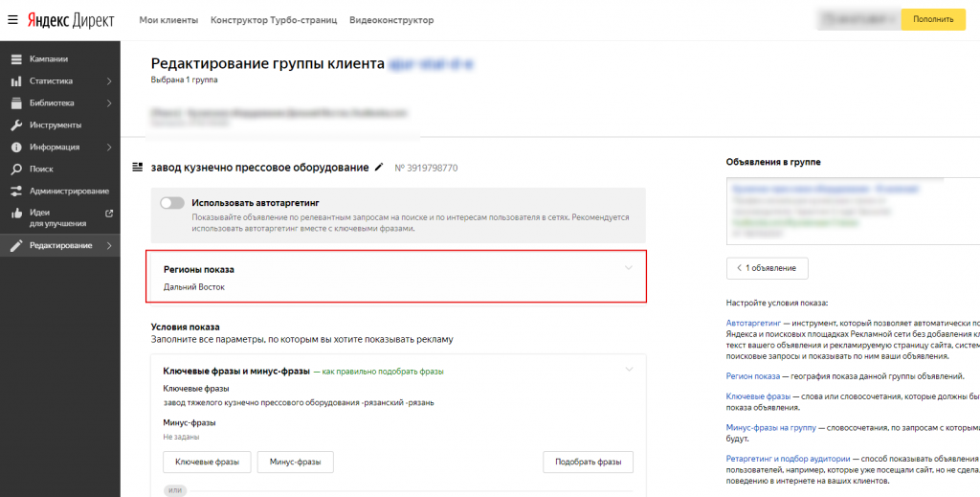980x497 pixels.
Task: Click the Подобрать фразы button
Action: click(589, 463)
